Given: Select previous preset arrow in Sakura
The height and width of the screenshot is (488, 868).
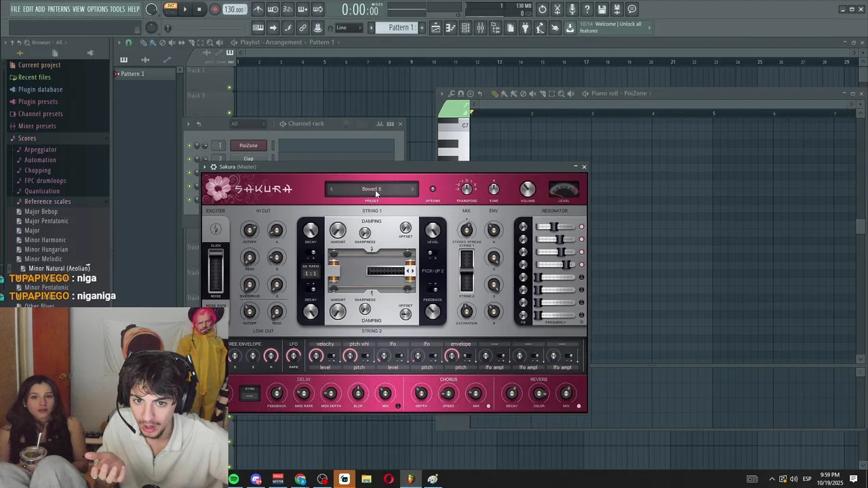Looking at the screenshot, I should 331,189.
